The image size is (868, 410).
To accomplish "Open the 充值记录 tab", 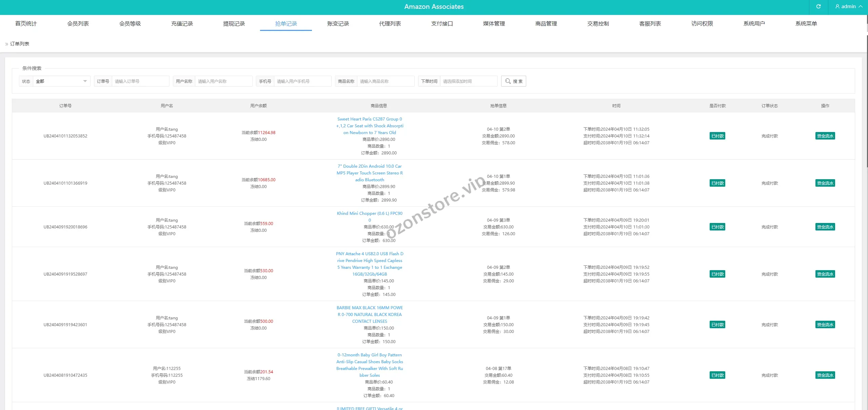I will click(x=182, y=23).
